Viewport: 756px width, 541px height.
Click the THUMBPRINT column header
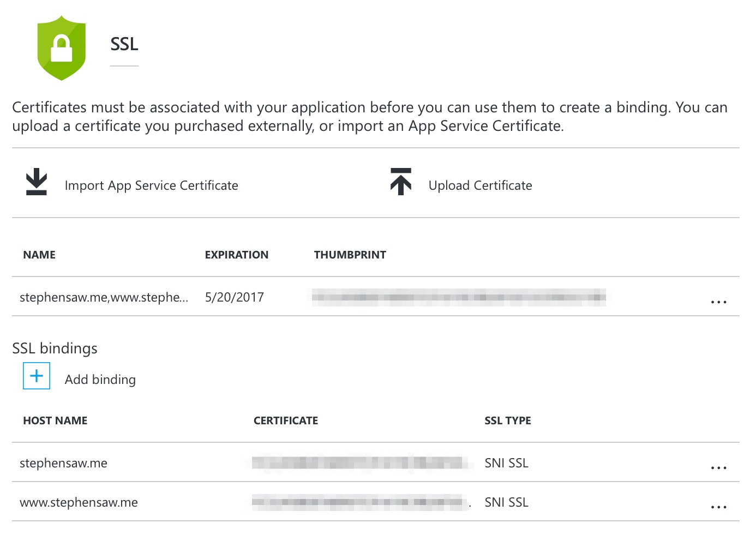coord(350,254)
